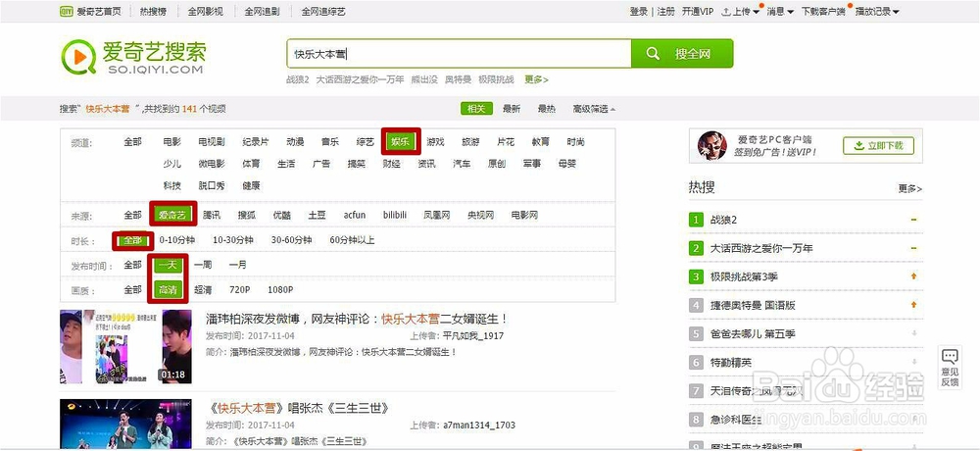Click the iQIYI PC client avatar icon

(711, 146)
